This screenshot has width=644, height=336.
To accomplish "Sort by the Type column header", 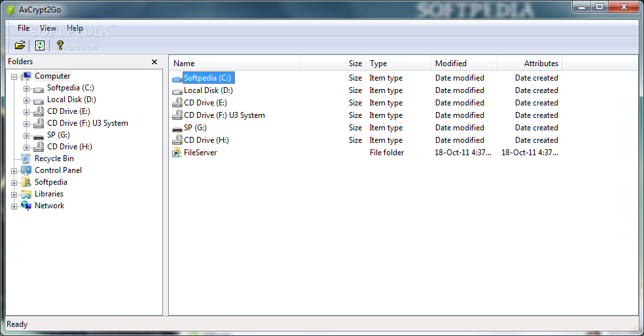I will 398,64.
